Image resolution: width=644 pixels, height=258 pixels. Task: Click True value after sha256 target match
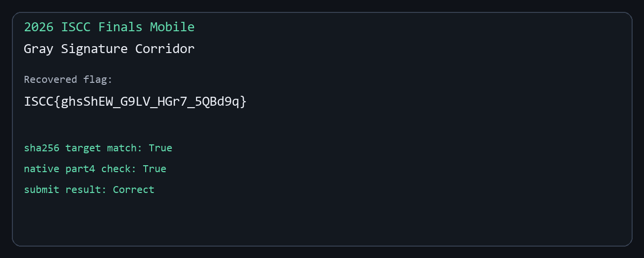(x=161, y=148)
